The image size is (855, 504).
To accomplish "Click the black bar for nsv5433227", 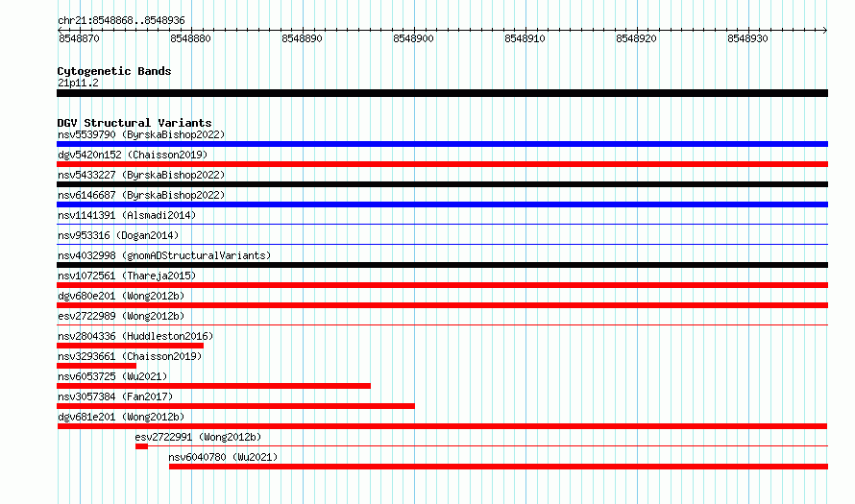I will point(442,184).
